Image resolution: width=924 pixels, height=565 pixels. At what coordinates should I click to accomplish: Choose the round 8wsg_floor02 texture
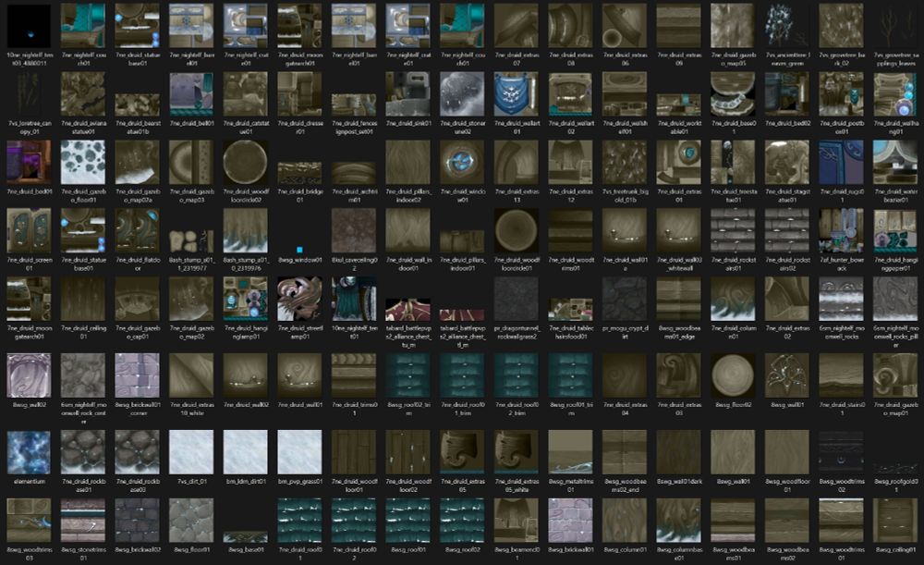(x=733, y=375)
